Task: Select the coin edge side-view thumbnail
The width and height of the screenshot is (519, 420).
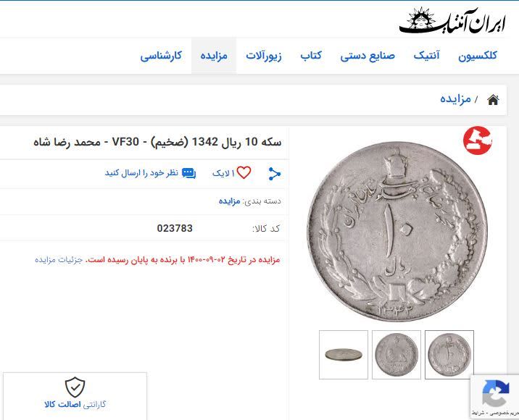Action: 344,355
